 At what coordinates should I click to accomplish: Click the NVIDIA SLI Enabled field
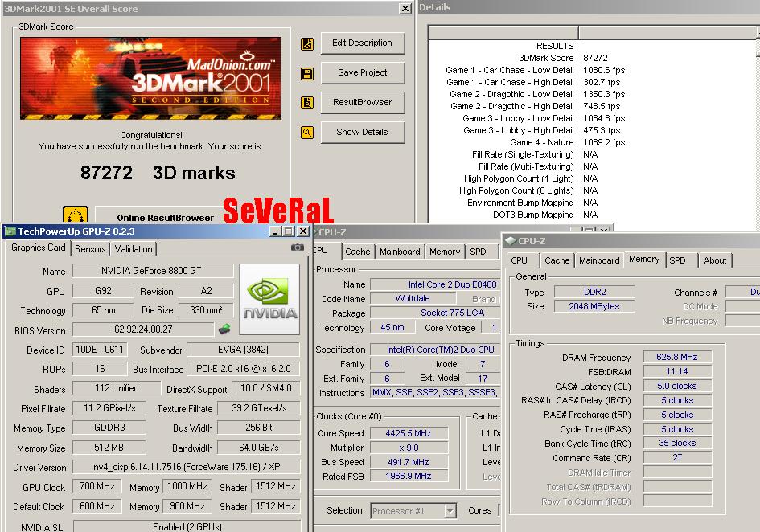coord(187,526)
